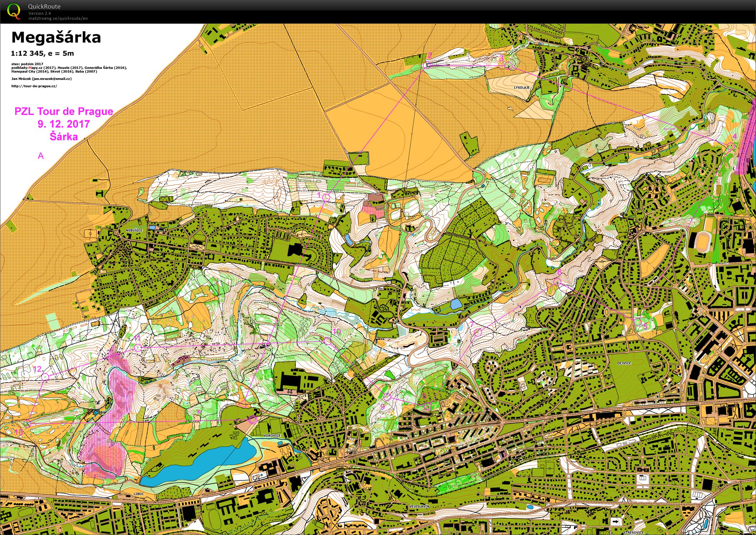756x535 pixels.
Task: Click the finish double circle near Vokovice
Action: [253, 419]
